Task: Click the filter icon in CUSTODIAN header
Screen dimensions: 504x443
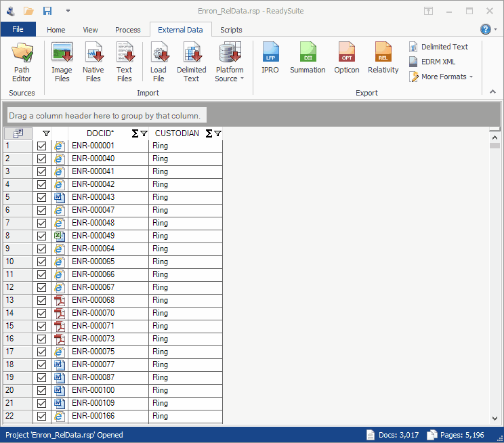Action: pyautogui.click(x=217, y=133)
